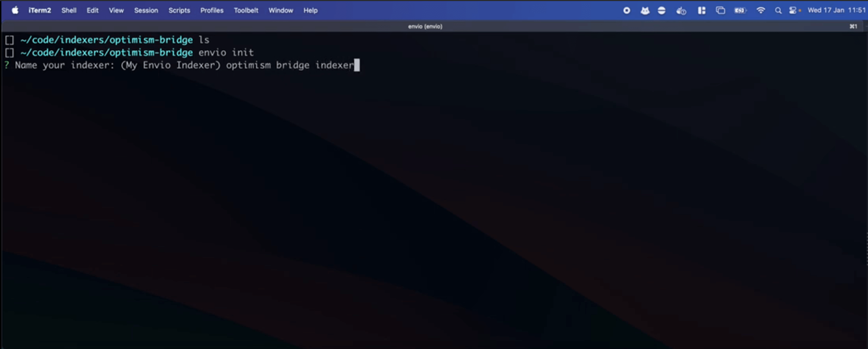Open the Apple menu
This screenshot has width=868, height=349.
15,10
